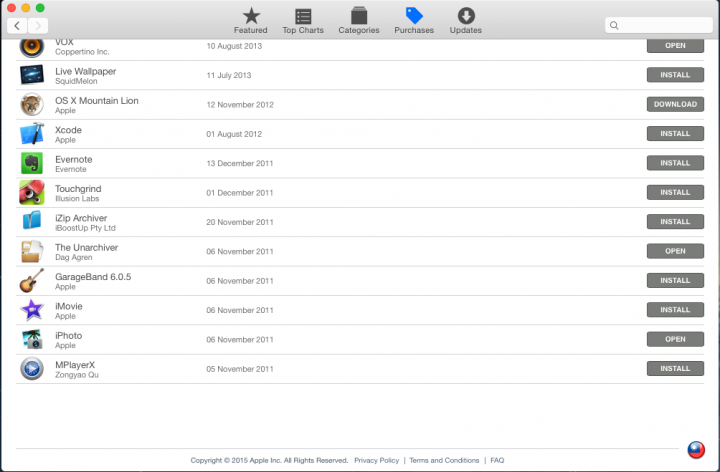Image resolution: width=720 pixels, height=472 pixels.
Task: Install Touchgrind
Action: pyautogui.click(x=675, y=192)
